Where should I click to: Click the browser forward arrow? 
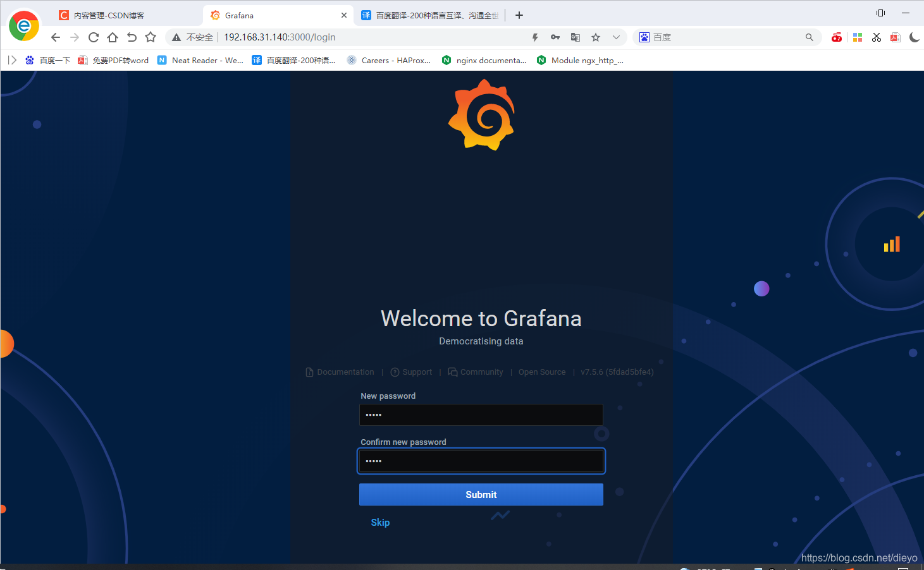(75, 37)
